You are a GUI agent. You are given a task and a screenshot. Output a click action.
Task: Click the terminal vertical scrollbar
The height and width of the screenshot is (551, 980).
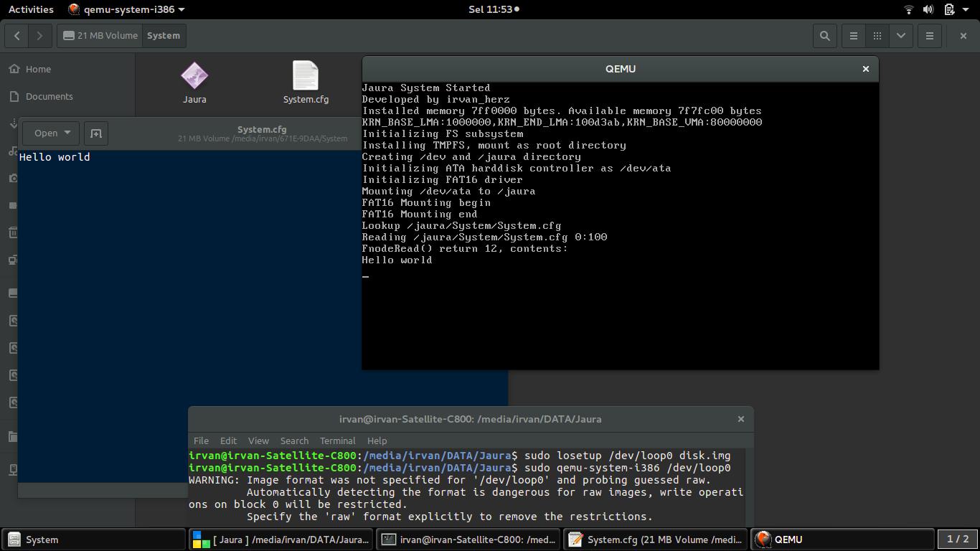click(x=749, y=487)
